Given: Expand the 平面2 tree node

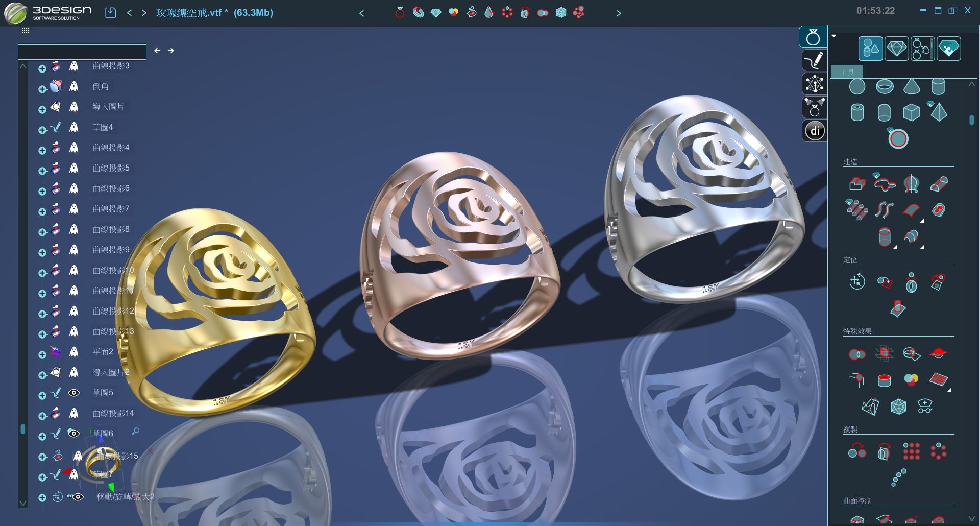Looking at the screenshot, I should (42, 354).
